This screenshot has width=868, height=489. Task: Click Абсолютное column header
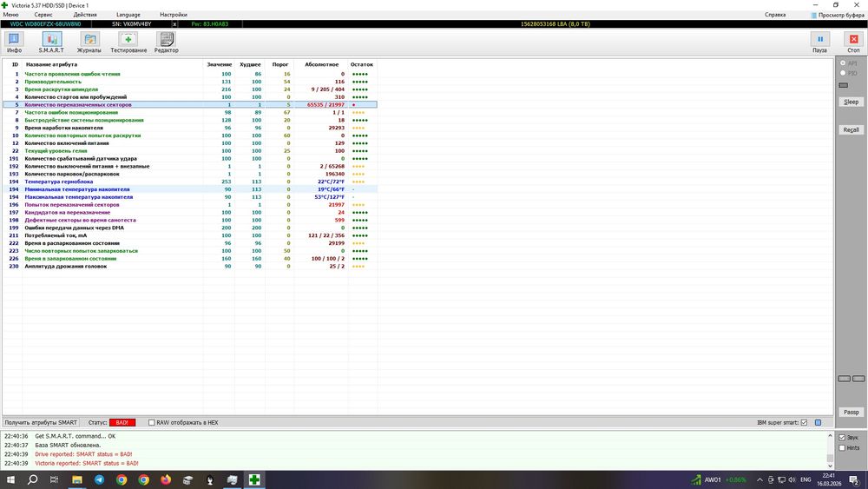(x=322, y=64)
